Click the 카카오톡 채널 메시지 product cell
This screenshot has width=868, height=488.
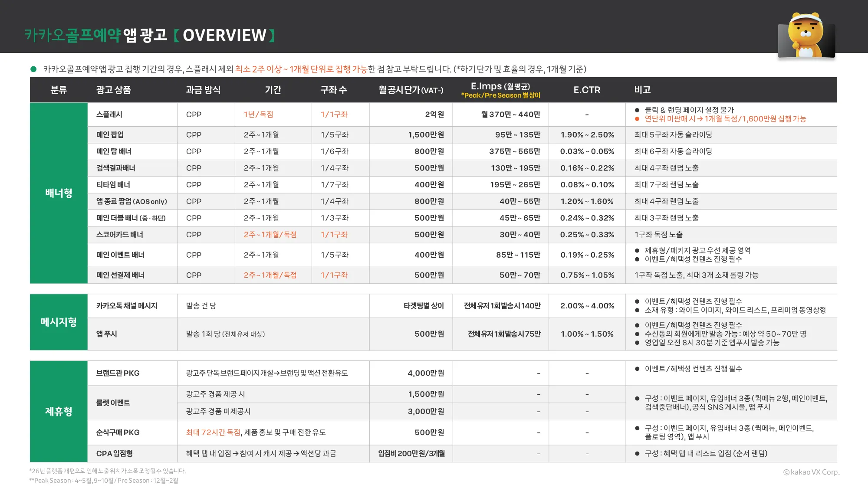(x=127, y=306)
